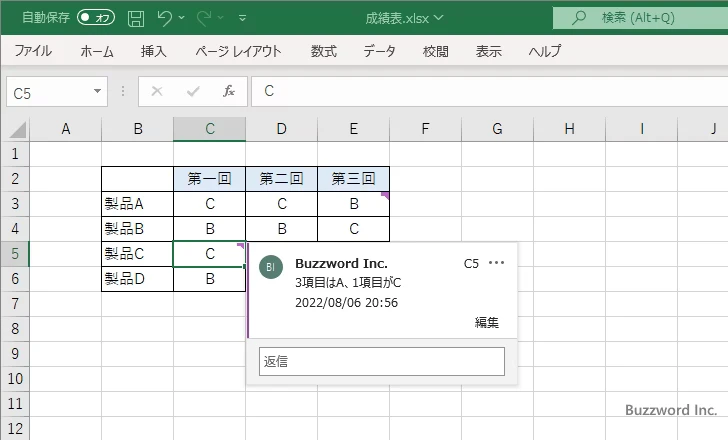Select row 3 header

point(15,204)
